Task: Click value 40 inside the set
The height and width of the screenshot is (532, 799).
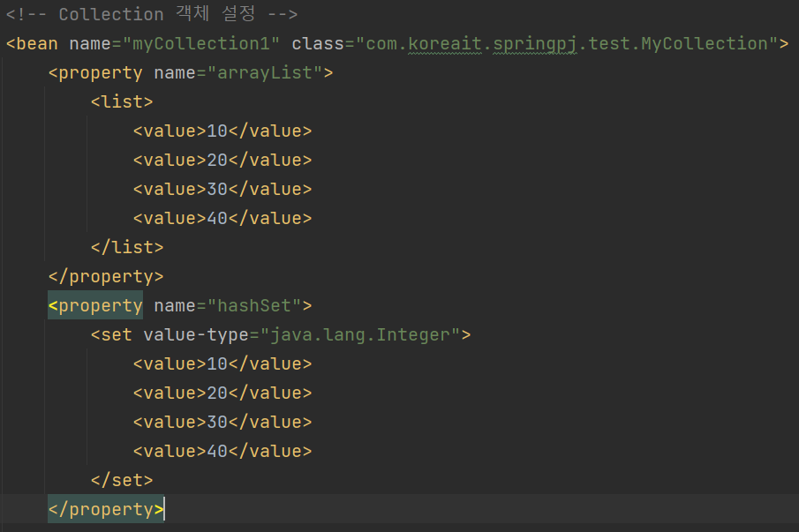Action: 217,451
